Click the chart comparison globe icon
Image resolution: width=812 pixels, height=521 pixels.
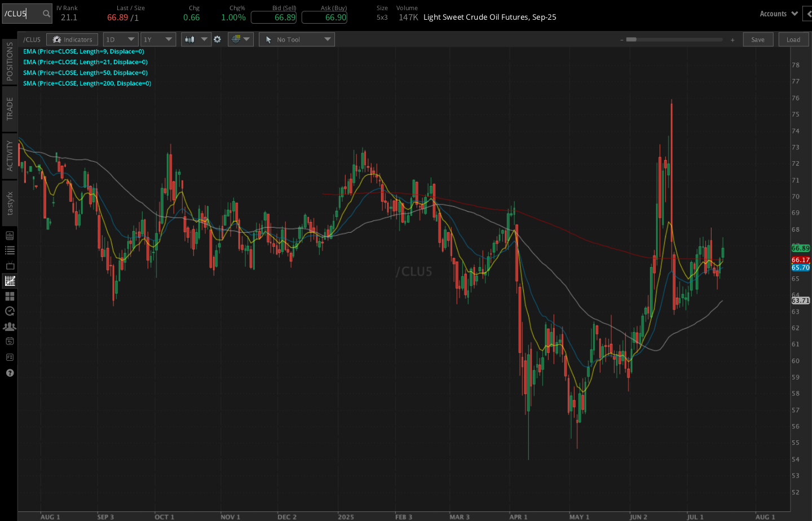click(237, 39)
